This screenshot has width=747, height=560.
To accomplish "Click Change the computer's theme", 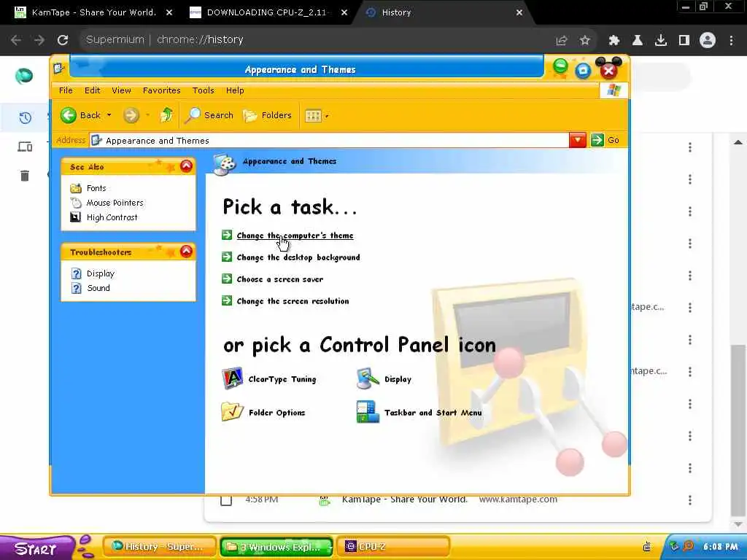I will 295,236.
